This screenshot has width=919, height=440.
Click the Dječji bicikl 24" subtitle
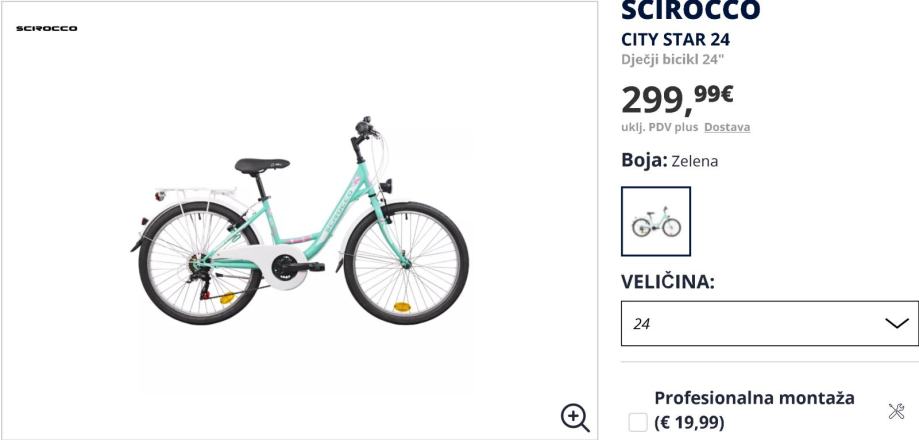672,58
